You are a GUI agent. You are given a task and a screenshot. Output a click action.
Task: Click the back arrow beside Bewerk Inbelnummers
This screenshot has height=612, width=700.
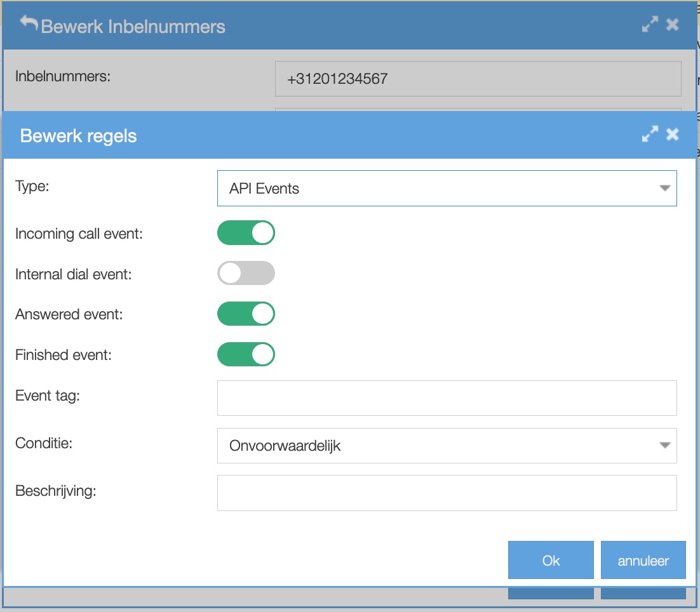(x=29, y=23)
